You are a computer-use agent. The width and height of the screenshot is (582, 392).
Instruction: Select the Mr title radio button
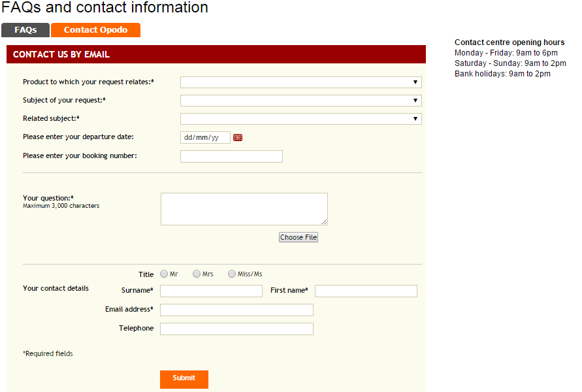[x=164, y=274]
